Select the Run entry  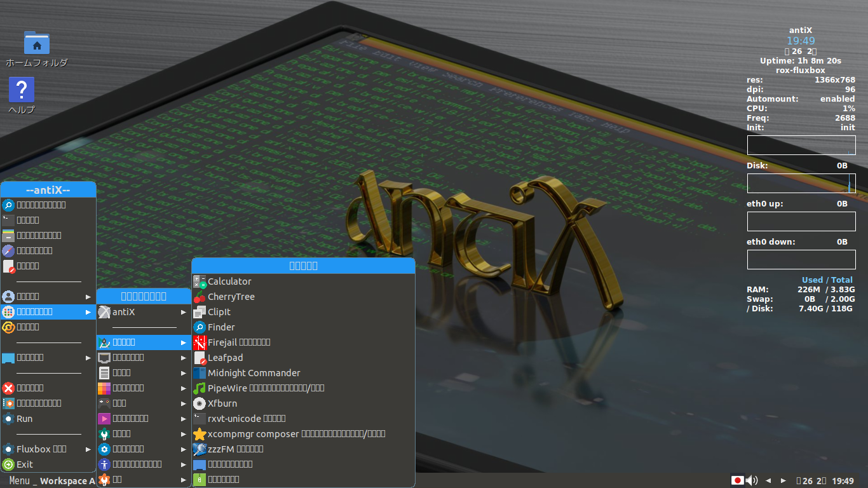[48, 419]
